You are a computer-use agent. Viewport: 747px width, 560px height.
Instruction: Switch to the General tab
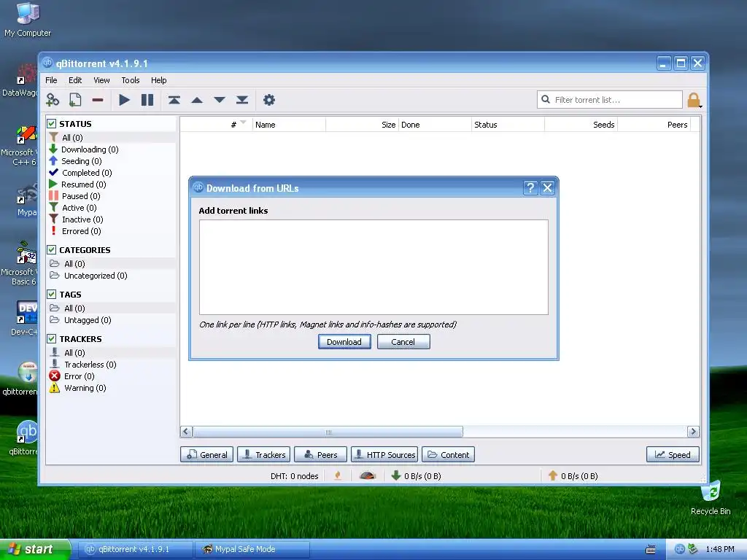pos(207,455)
